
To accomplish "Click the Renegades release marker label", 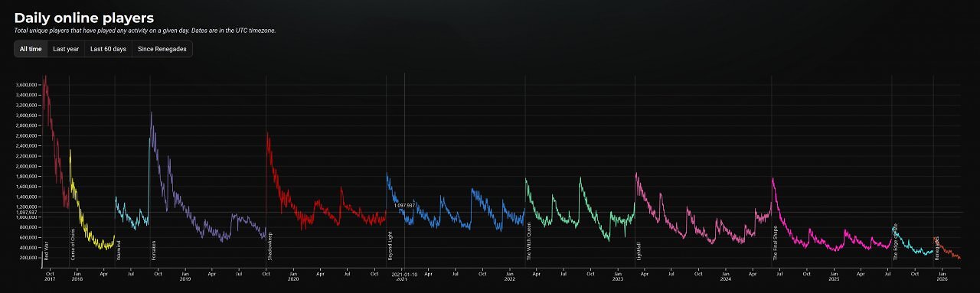I will [x=936, y=249].
